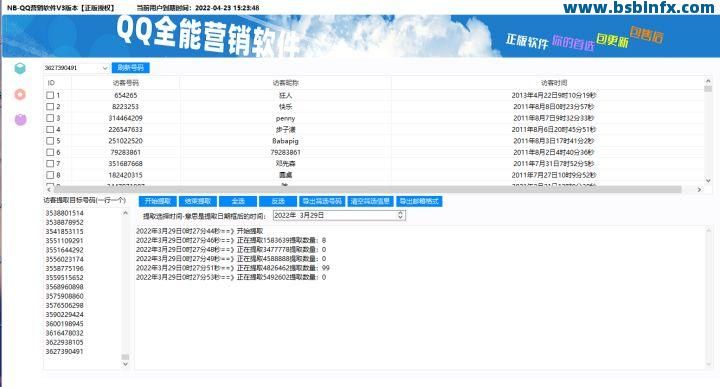Click the log line 开始提取

point(200,231)
